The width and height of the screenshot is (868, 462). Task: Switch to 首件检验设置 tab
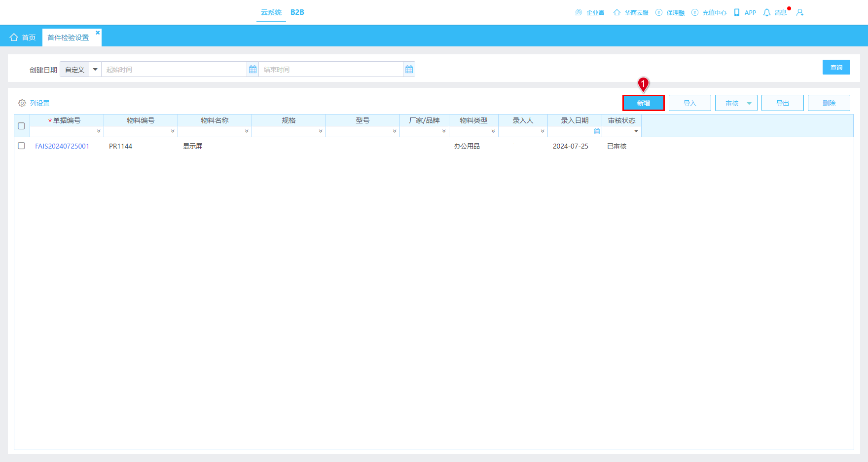click(68, 38)
